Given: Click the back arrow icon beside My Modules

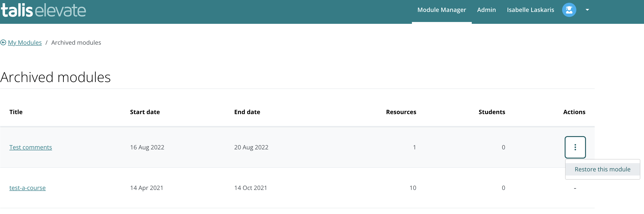Looking at the screenshot, I should click(3, 43).
